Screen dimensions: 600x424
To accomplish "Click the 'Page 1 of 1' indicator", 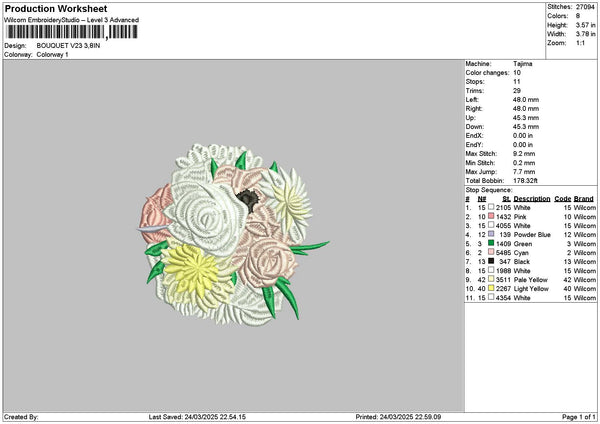I will tap(579, 417).
